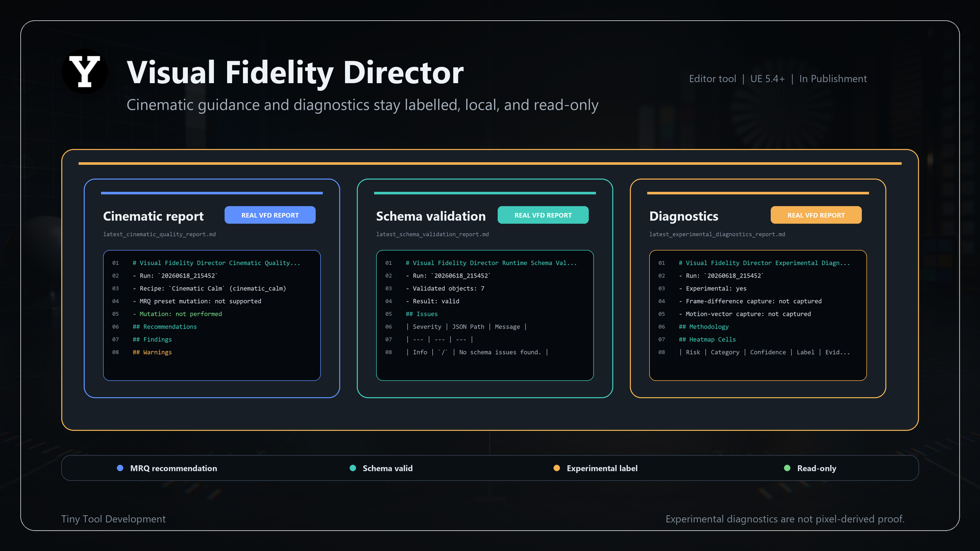Click the Cinematic report heading
Viewport: 980px width, 551px height.
tap(153, 216)
